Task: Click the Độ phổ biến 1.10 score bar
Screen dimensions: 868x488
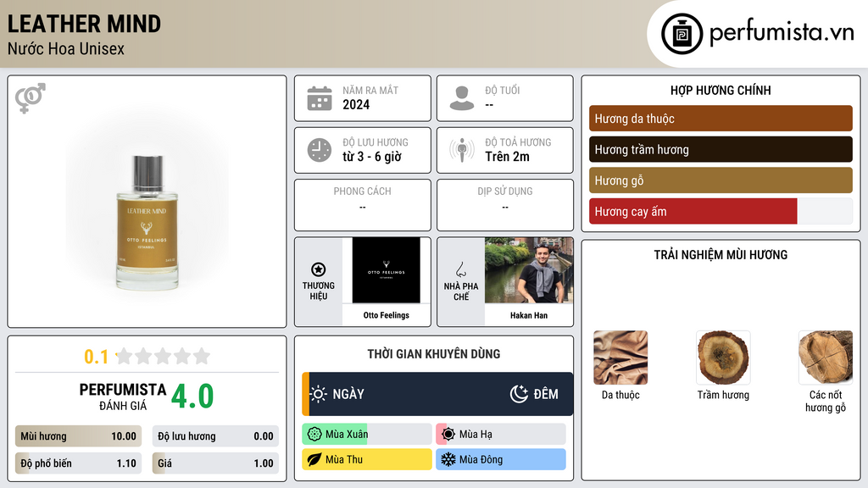Action: pos(79,463)
